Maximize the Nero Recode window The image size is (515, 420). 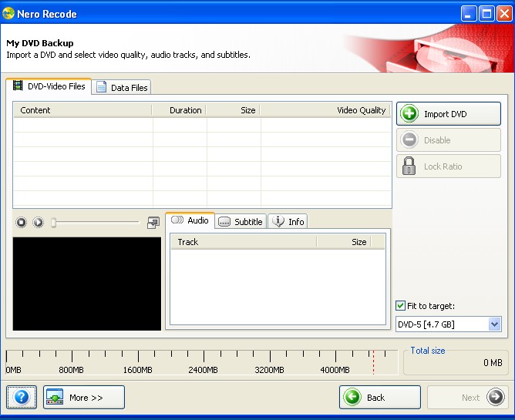pos(486,14)
